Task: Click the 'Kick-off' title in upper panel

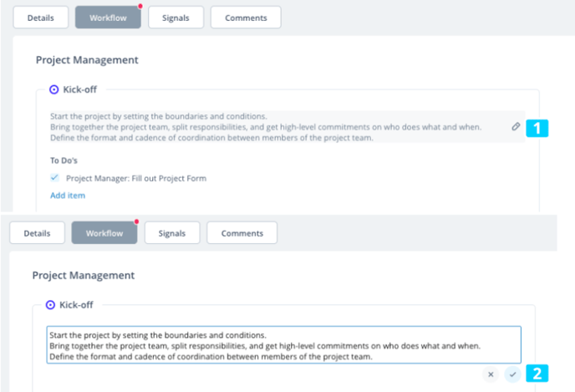Action: pos(80,89)
